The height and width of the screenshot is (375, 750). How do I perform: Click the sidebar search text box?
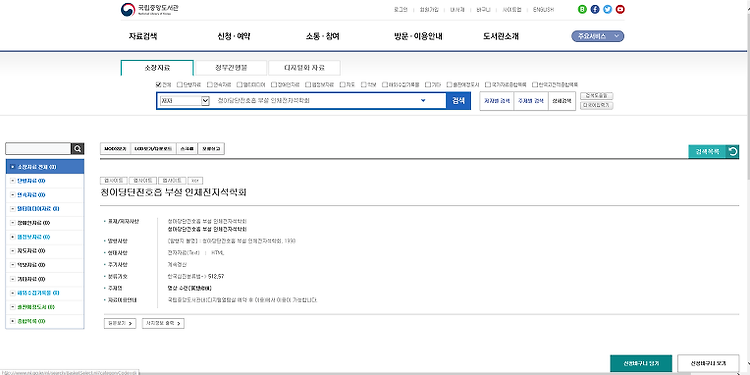[38, 149]
